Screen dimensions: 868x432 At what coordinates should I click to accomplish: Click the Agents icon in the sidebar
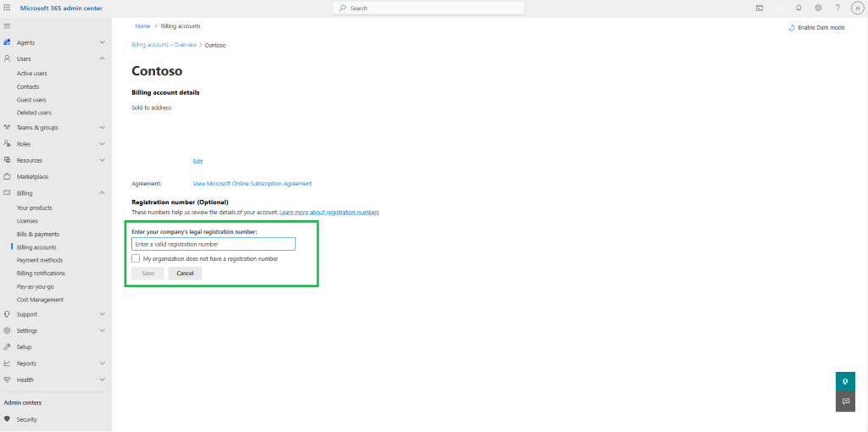(7, 42)
